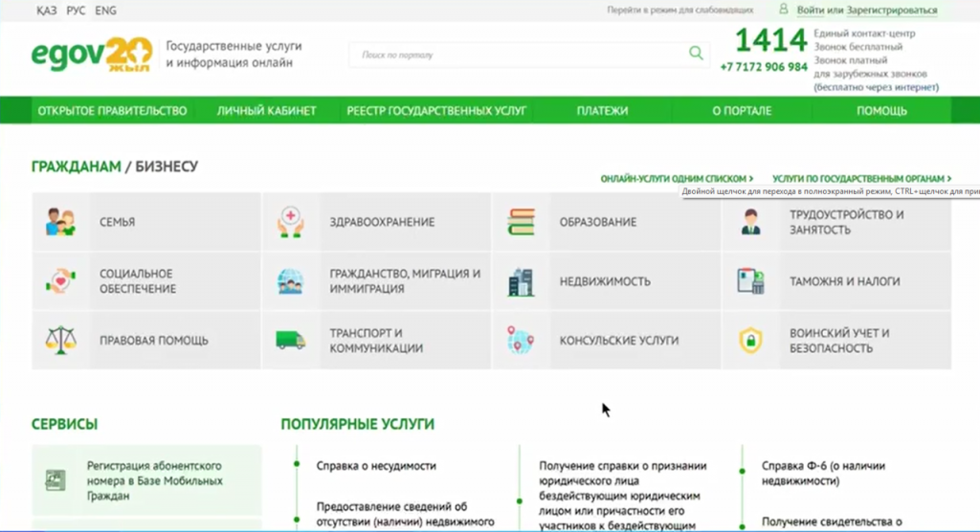The width and height of the screenshot is (980, 532).
Task: Open Реестр государственных услуг menu item
Action: tap(436, 111)
